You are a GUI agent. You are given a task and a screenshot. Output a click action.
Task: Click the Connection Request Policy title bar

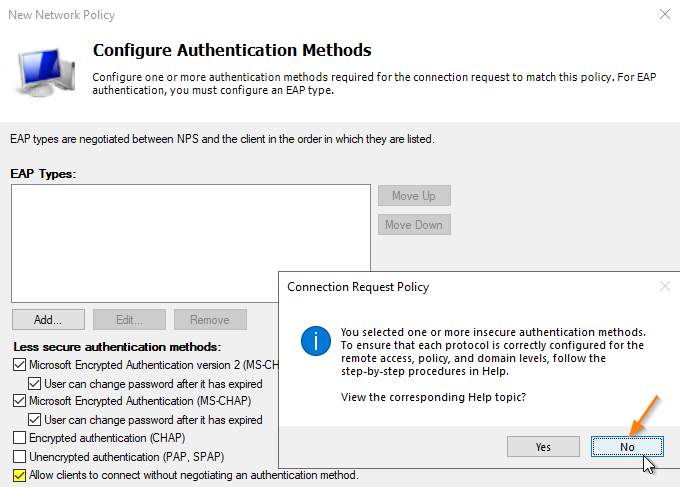[x=450, y=286]
